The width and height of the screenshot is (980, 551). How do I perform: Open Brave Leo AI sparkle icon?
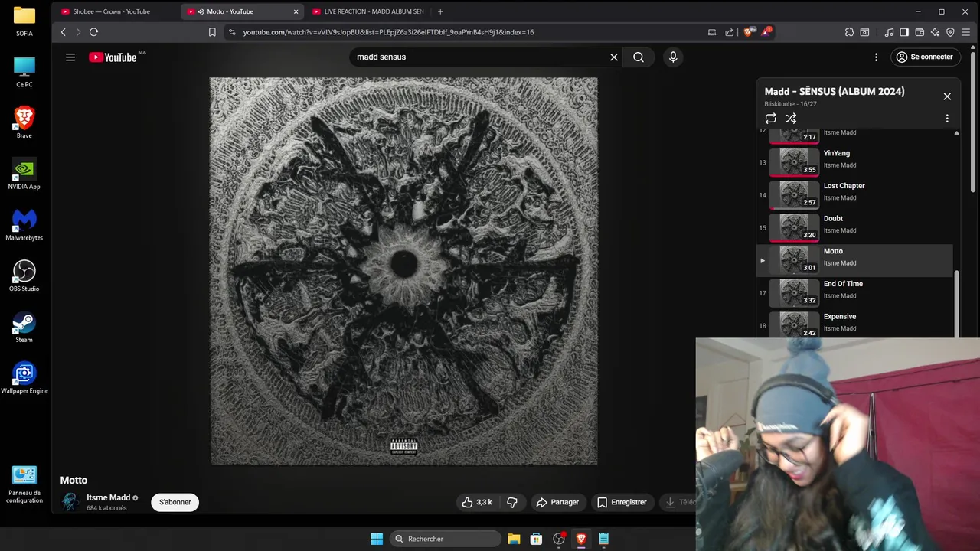[x=935, y=32]
